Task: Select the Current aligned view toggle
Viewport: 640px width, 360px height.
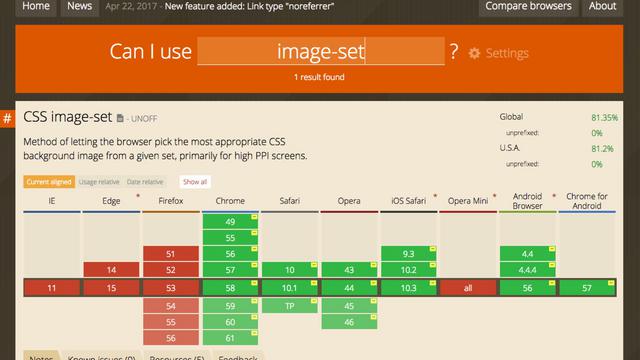Action: (x=49, y=182)
